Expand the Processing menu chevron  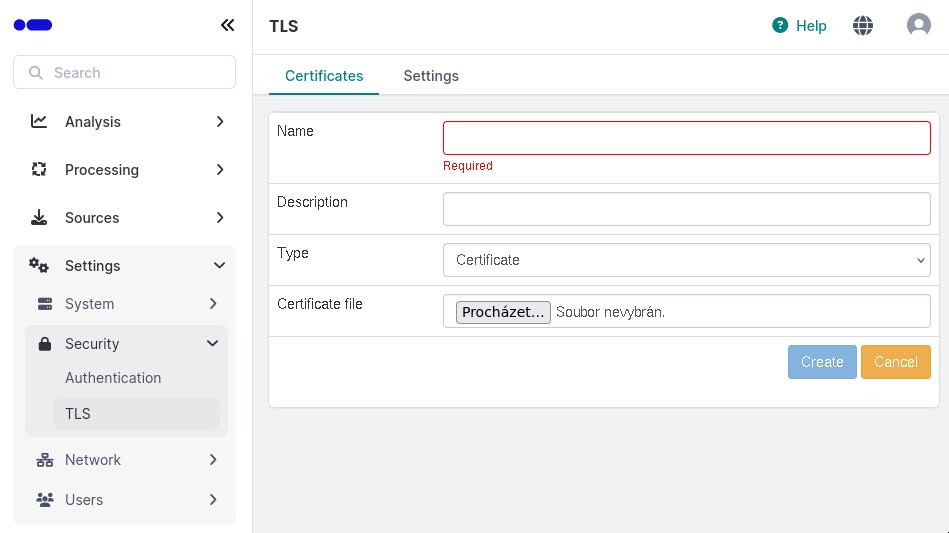(x=220, y=169)
